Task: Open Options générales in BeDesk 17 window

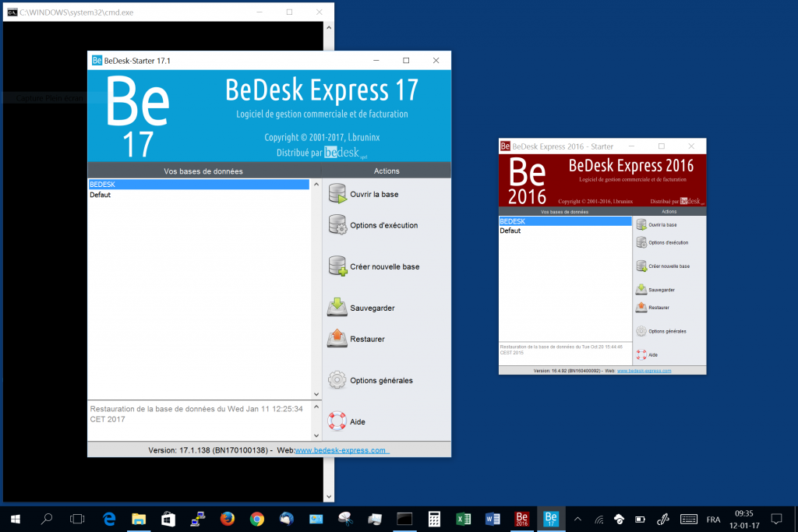Action: click(x=370, y=380)
